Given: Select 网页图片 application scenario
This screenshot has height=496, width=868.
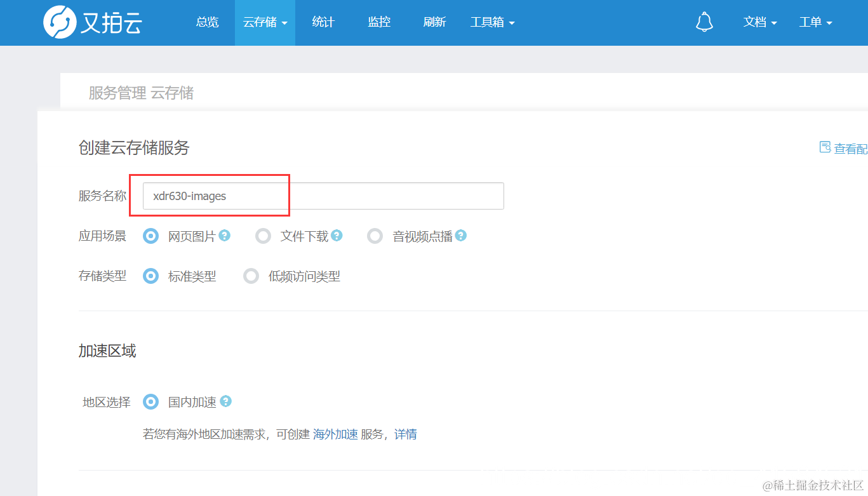Looking at the screenshot, I should pyautogui.click(x=150, y=236).
